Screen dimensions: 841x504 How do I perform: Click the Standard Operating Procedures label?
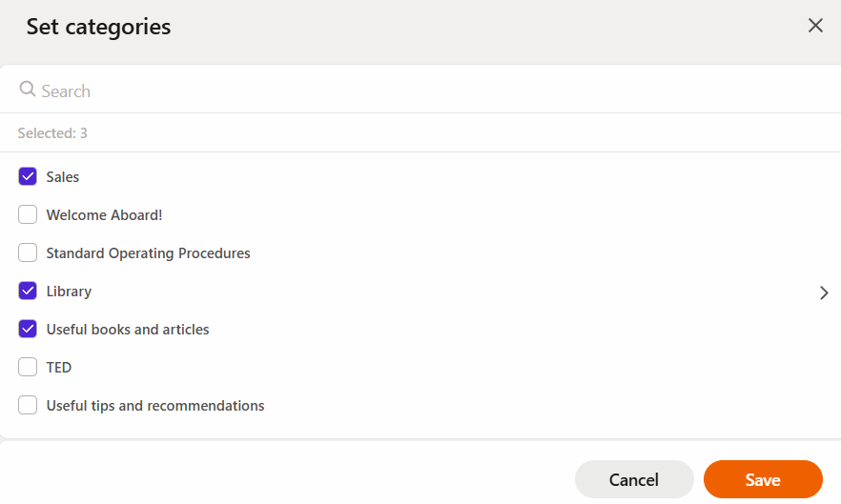point(148,253)
